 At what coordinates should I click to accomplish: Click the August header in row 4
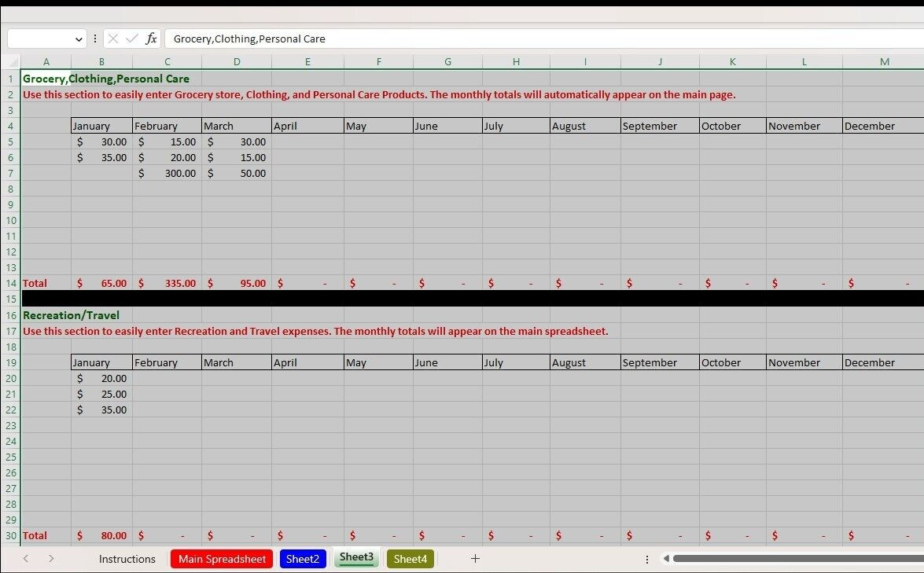pos(585,126)
